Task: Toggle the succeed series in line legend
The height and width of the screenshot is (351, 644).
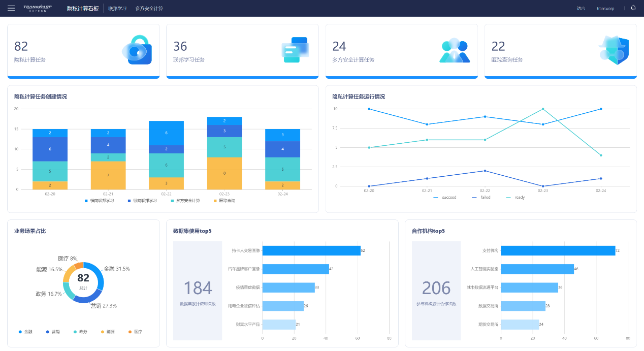Action: pos(445,197)
